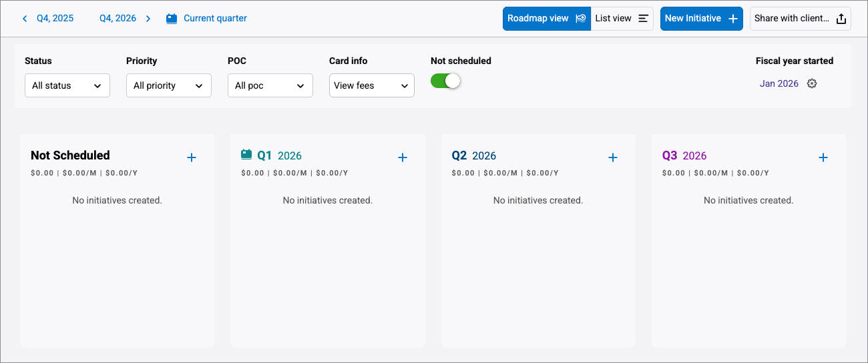Toggle the Not scheduled switch off
Image resolution: width=868 pixels, height=363 pixels.
[446, 81]
